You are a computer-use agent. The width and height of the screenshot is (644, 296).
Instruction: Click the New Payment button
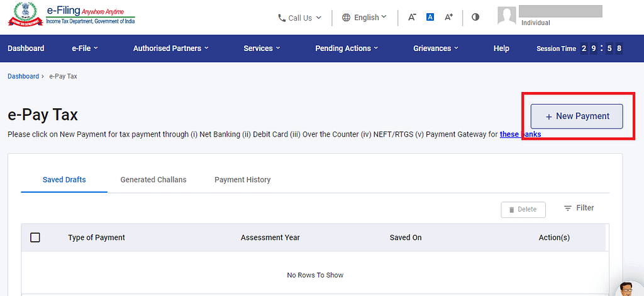coord(577,117)
